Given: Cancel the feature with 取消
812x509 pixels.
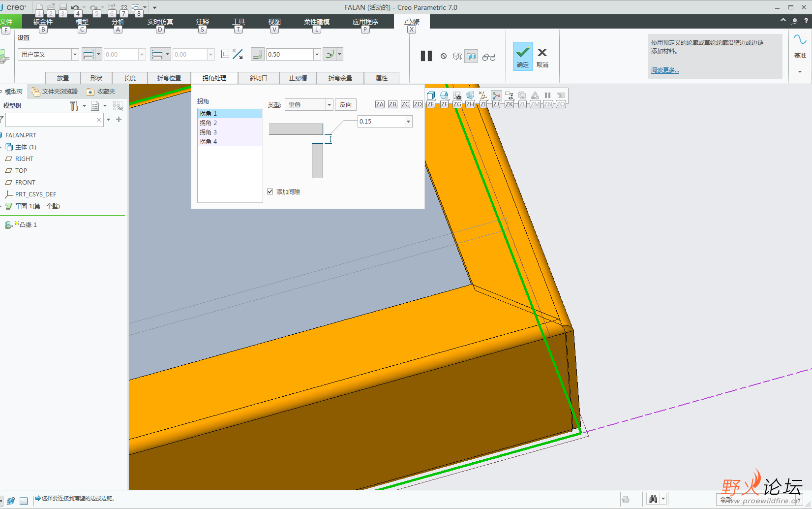Looking at the screenshot, I should (x=542, y=57).
